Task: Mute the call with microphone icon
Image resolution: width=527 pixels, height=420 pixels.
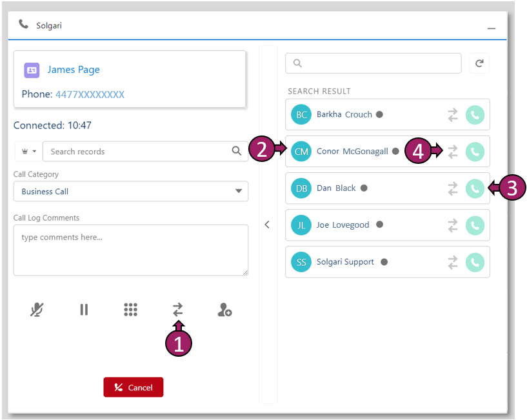Action: pos(37,310)
